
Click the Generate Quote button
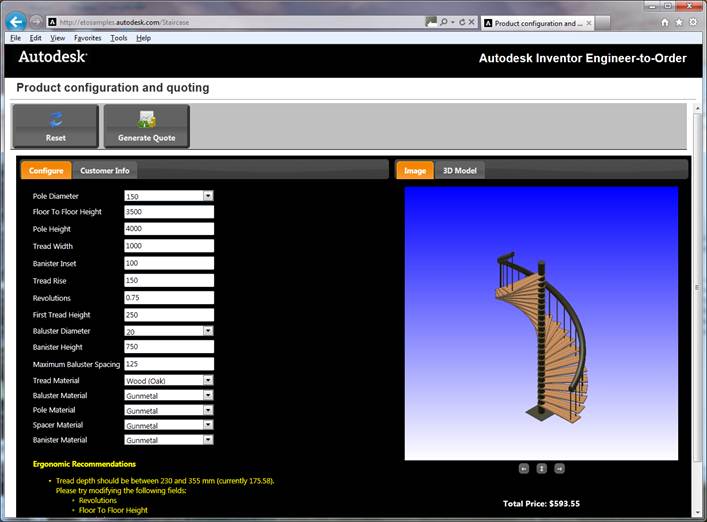[147, 126]
